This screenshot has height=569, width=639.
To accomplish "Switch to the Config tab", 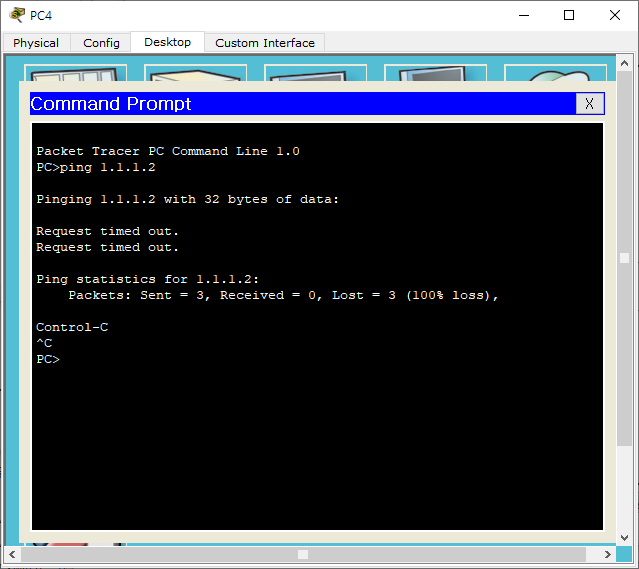I will [101, 43].
